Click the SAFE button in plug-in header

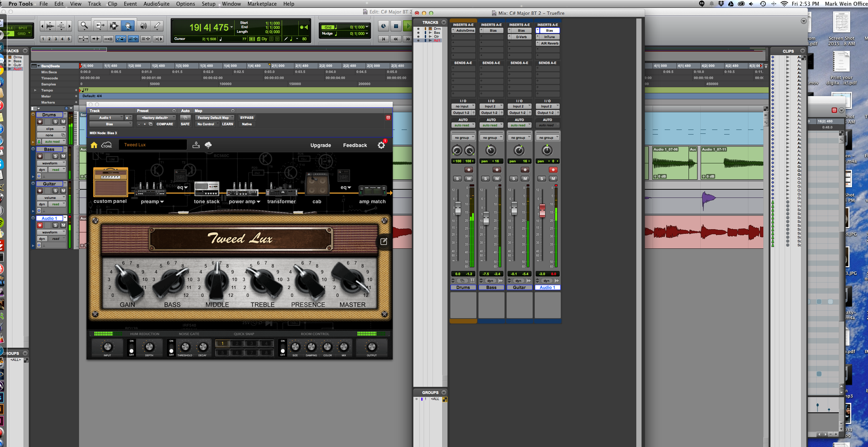click(185, 124)
